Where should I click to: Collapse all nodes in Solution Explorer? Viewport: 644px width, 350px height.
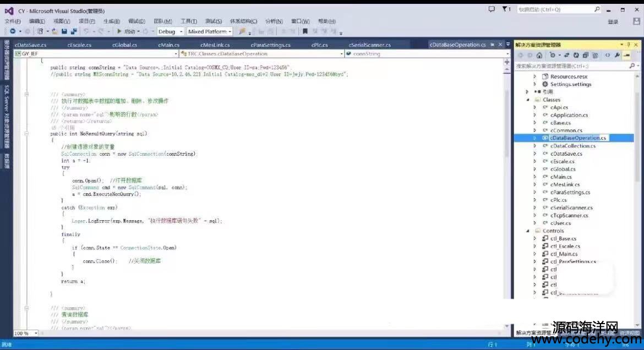pyautogui.click(x=586, y=55)
